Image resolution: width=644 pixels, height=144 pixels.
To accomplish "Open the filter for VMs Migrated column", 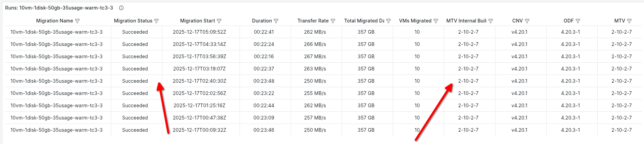I will [436, 21].
